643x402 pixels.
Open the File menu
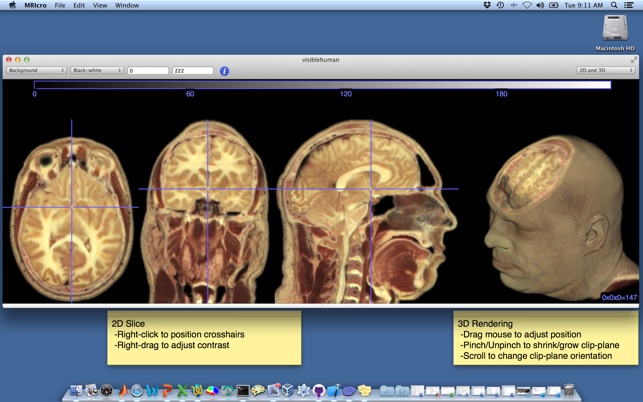60,6
